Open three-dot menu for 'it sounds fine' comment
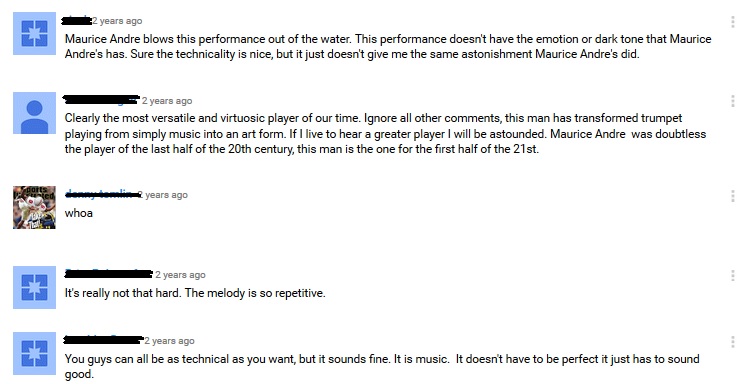The image size is (745, 384). 733,341
